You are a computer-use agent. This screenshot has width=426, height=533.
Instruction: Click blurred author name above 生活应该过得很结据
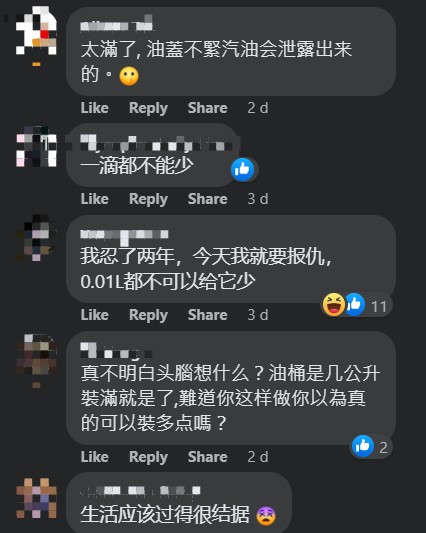(140, 491)
